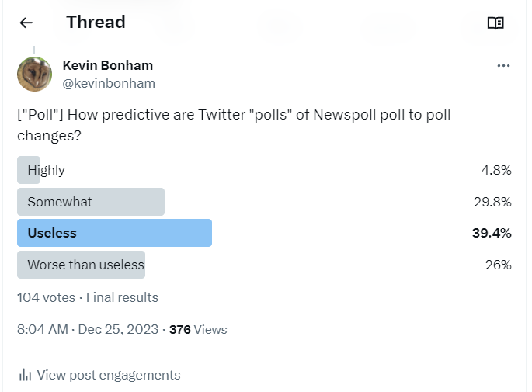Open Kevin Bonham's owl profile picture
This screenshot has height=392, width=532.
pos(35,74)
